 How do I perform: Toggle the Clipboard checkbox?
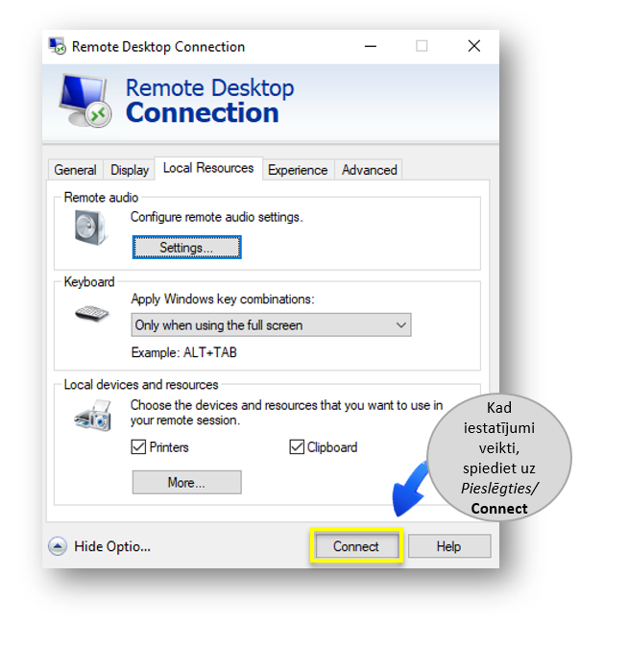click(297, 447)
